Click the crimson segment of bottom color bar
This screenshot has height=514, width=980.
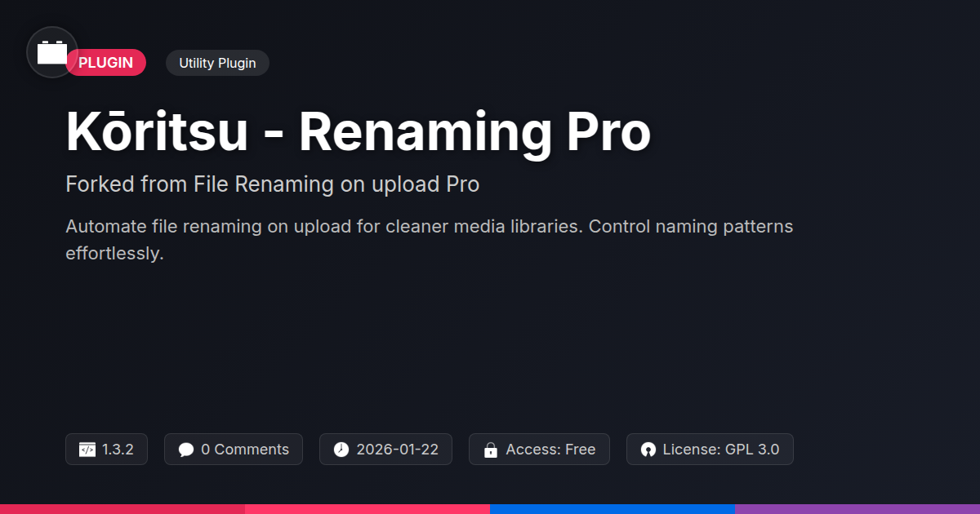click(x=122, y=509)
